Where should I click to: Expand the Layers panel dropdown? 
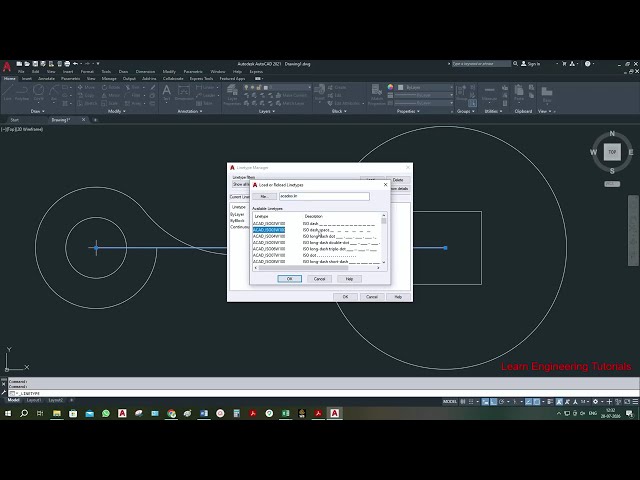point(267,111)
